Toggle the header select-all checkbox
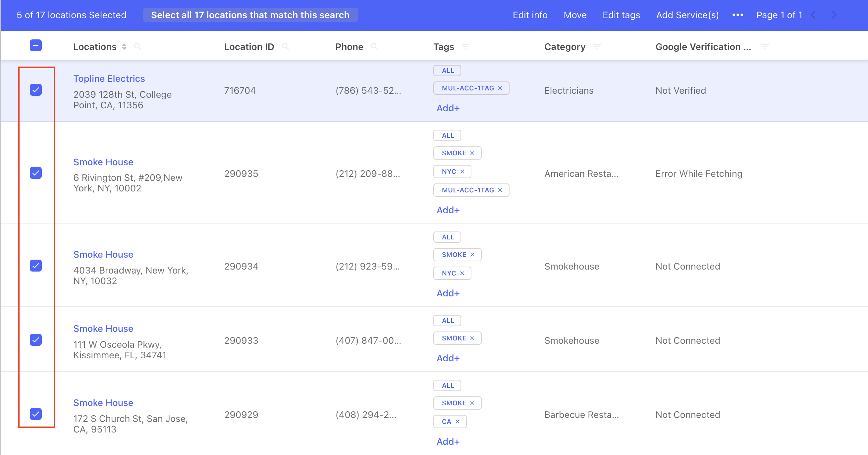The height and width of the screenshot is (455, 868). [x=36, y=45]
